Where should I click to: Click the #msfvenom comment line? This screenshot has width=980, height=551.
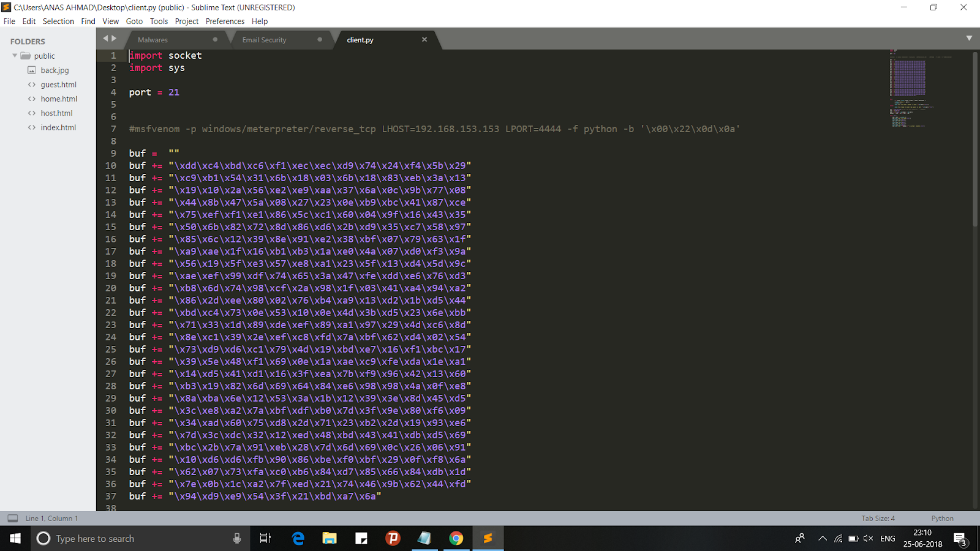[x=434, y=129]
